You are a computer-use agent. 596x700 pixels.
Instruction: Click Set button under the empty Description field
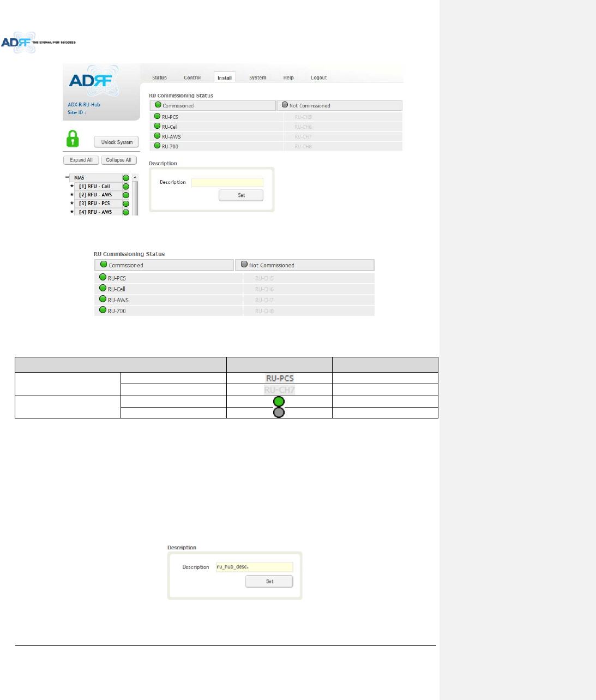241,195
